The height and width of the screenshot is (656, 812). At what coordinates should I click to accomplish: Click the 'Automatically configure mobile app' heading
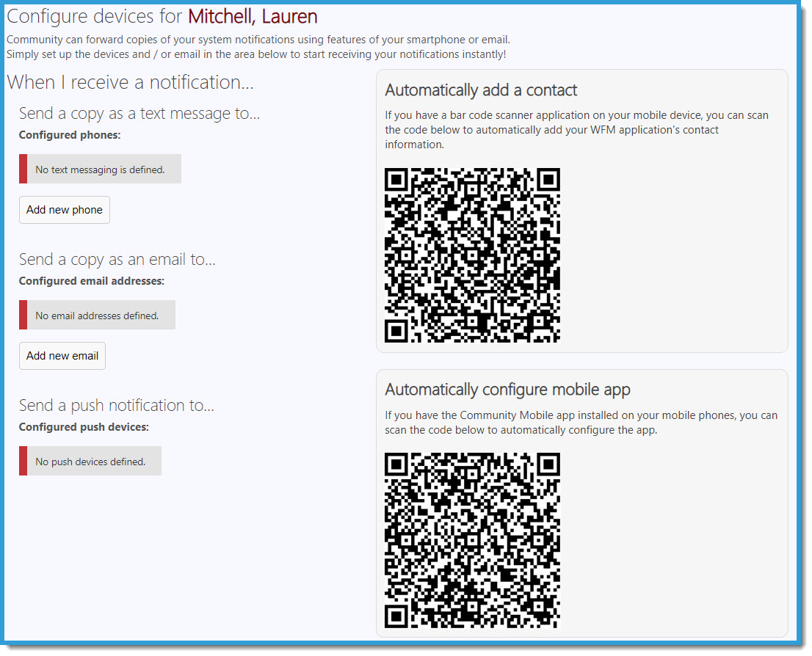pyautogui.click(x=507, y=390)
